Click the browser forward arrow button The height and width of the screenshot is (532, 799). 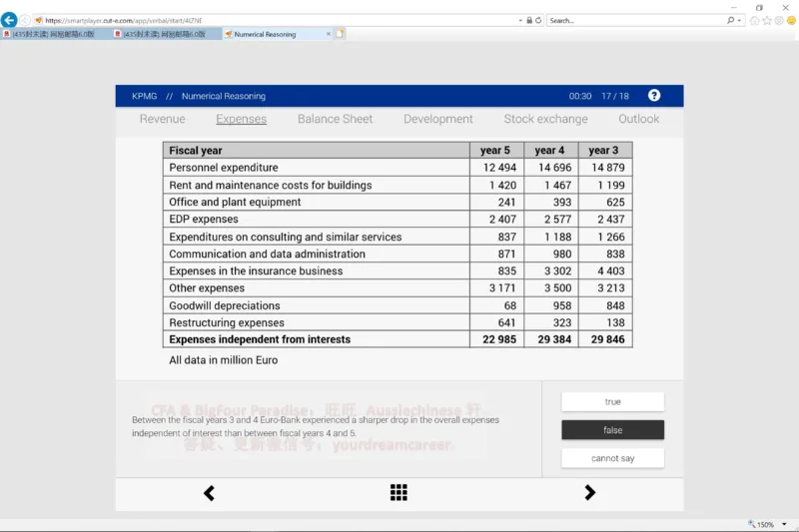[x=24, y=20]
